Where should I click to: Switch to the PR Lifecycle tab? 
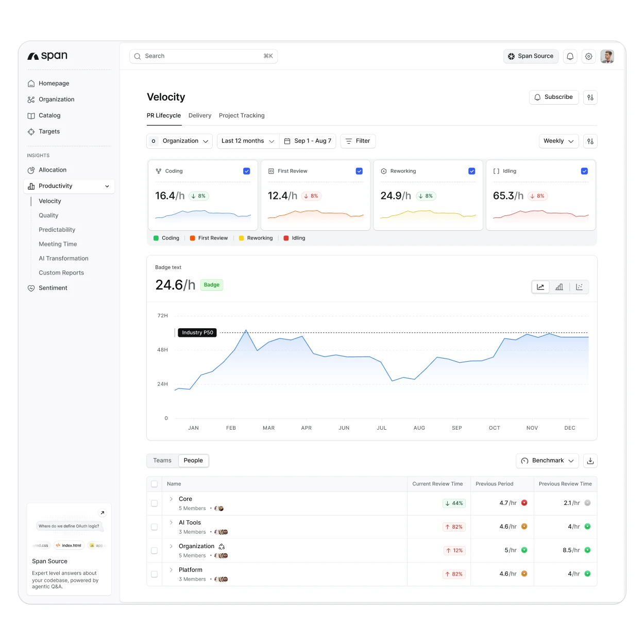click(164, 115)
